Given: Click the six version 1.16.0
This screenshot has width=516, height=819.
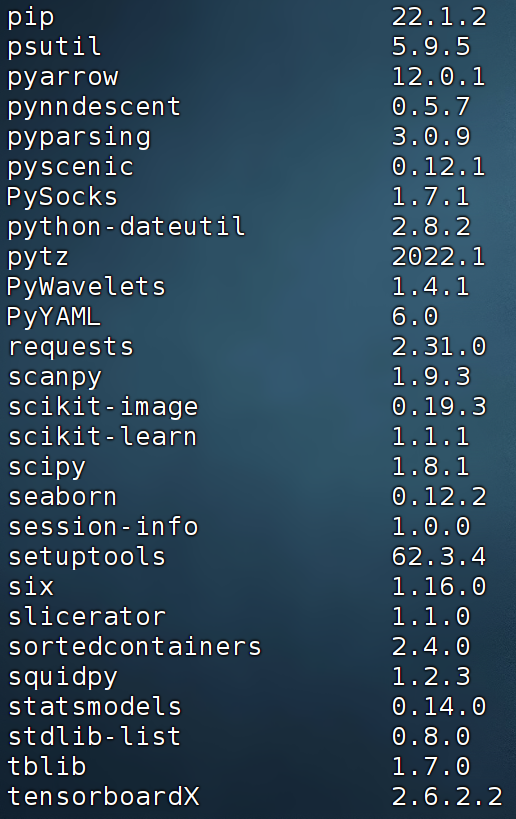Looking at the screenshot, I should tap(439, 587).
